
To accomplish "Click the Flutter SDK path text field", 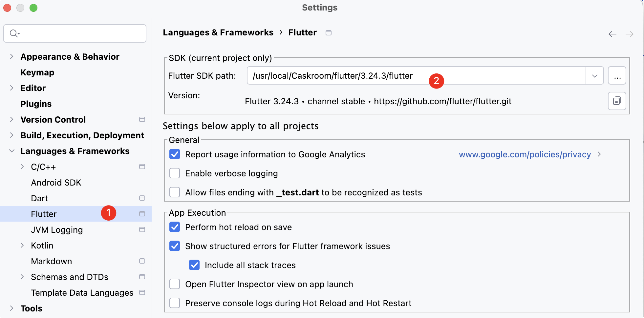I will tap(416, 76).
